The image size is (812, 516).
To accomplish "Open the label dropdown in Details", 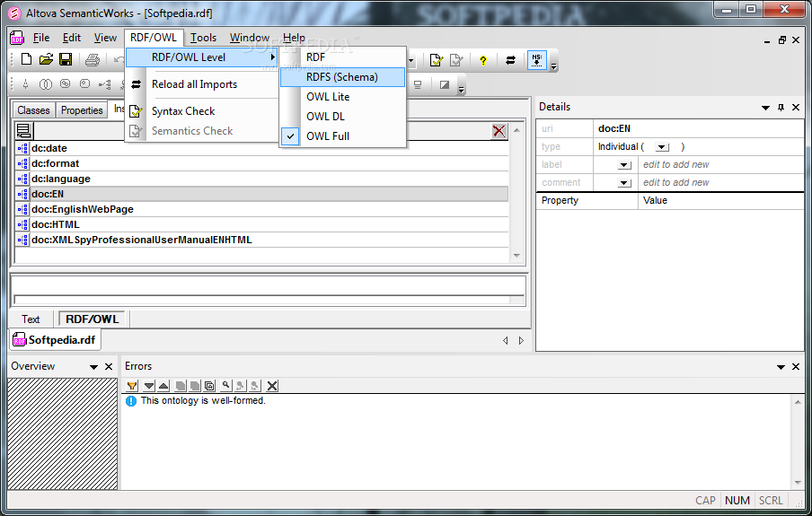I will coord(624,165).
